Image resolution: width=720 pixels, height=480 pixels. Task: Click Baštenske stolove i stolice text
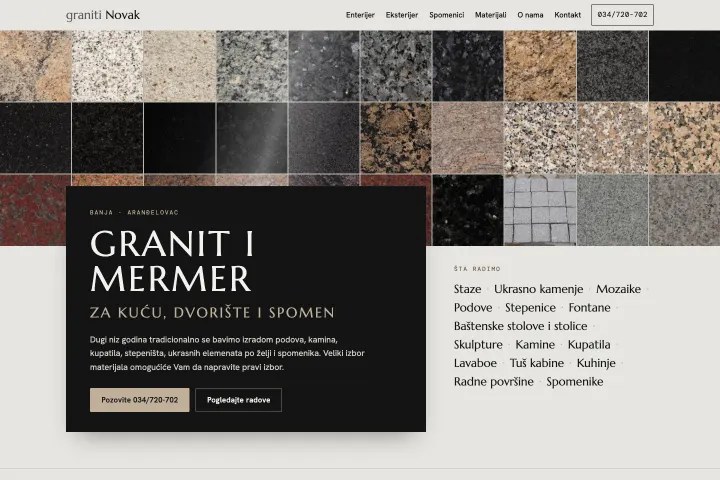(521, 326)
